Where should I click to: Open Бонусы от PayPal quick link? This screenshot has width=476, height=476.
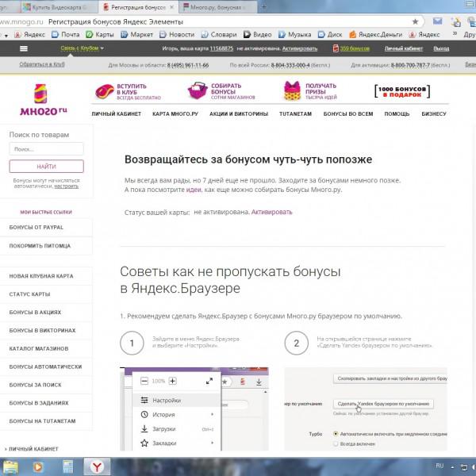pos(46,228)
